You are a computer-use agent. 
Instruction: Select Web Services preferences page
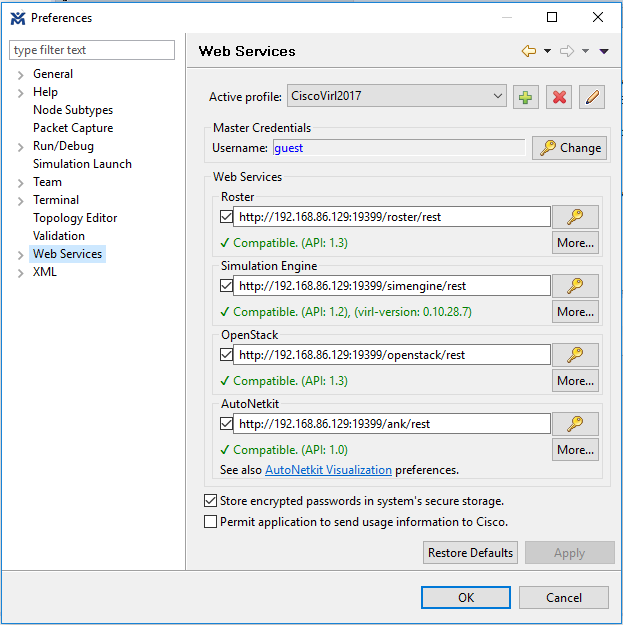(67, 254)
